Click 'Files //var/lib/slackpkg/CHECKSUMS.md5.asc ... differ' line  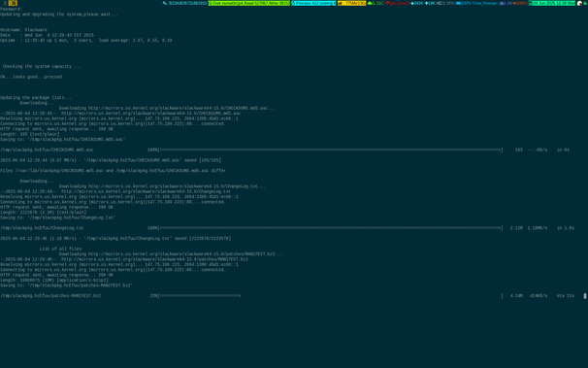113,171
